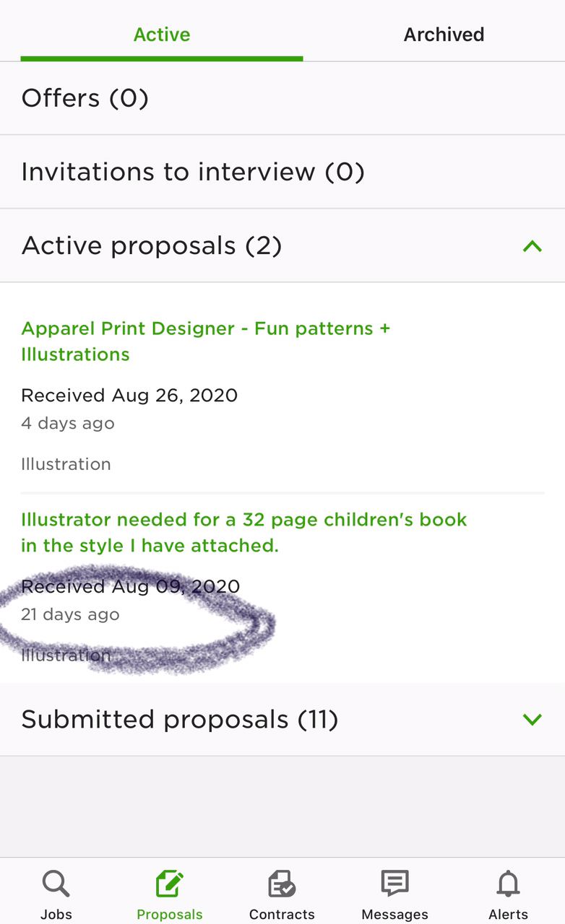Tap the Messages label in bottom bar

coord(394,914)
